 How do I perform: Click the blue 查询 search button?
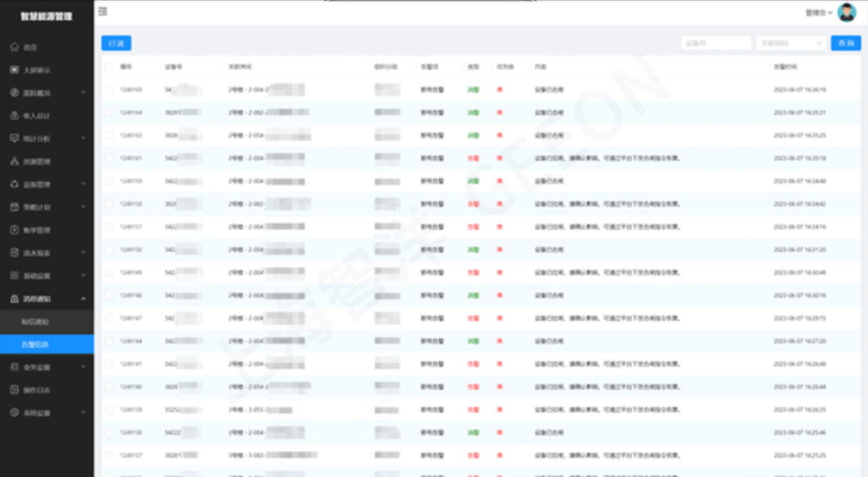[846, 43]
